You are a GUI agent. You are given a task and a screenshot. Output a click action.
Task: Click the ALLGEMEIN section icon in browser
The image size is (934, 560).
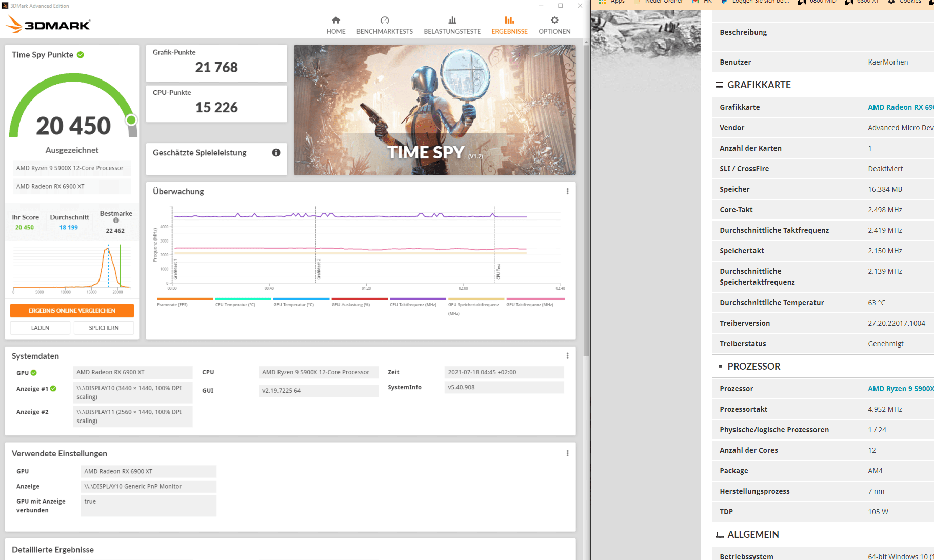(x=720, y=534)
